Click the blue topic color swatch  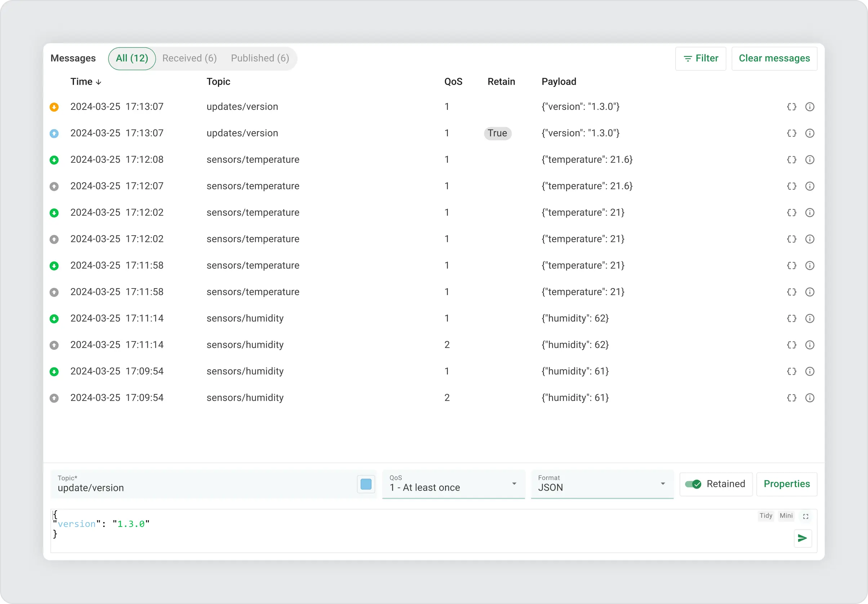366,484
